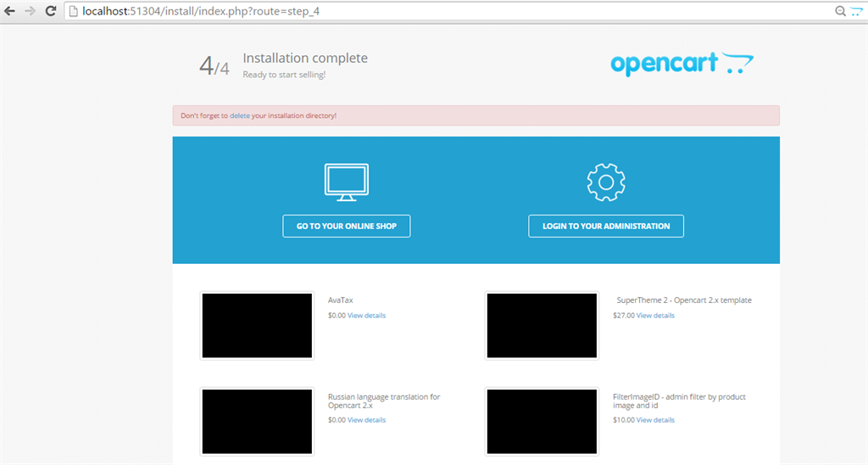Image resolution: width=868 pixels, height=465 pixels.
Task: Click the zoom magnifier icon in address bar
Action: pos(840,11)
